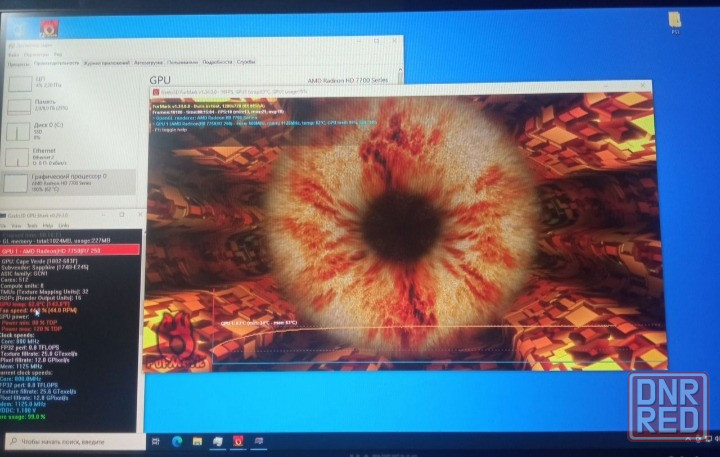The image size is (720, 457).
Task: Switch to FurMark via its taskbar icon
Action: [238, 441]
